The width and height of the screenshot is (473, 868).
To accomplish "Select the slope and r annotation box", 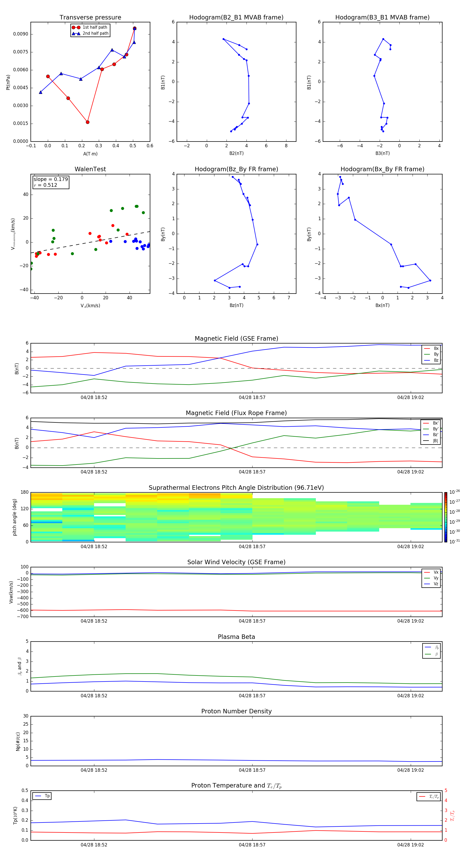I will click(50, 182).
